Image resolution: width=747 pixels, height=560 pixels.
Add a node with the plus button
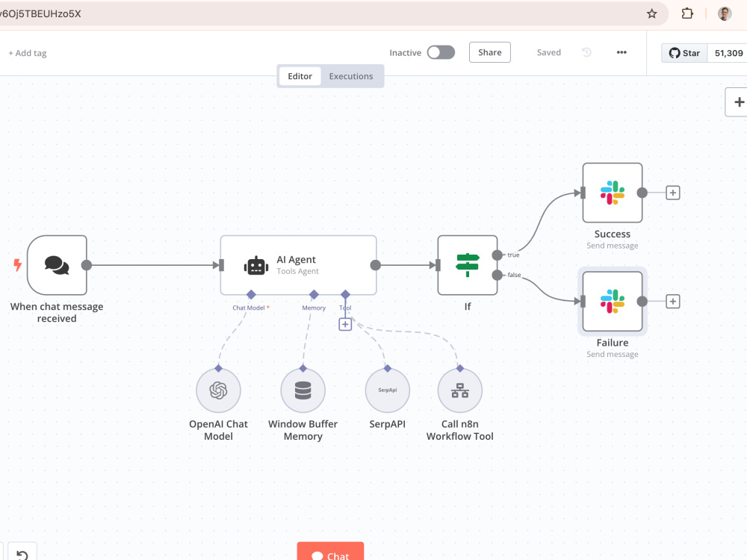click(737, 102)
